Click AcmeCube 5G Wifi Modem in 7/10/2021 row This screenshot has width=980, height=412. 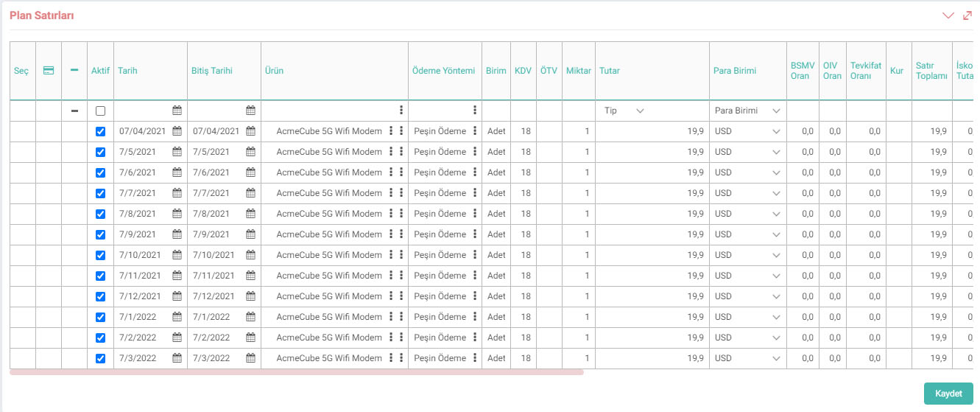pyautogui.click(x=329, y=255)
